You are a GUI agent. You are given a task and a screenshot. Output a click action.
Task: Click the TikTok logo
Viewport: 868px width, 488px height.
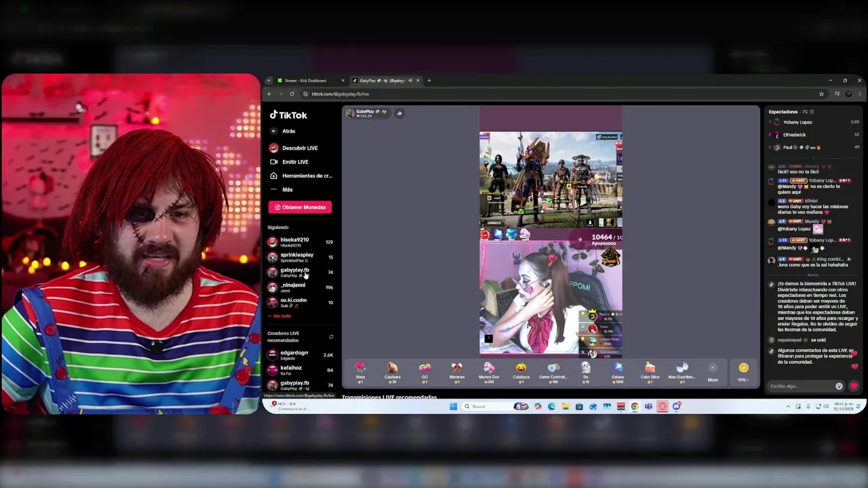289,115
